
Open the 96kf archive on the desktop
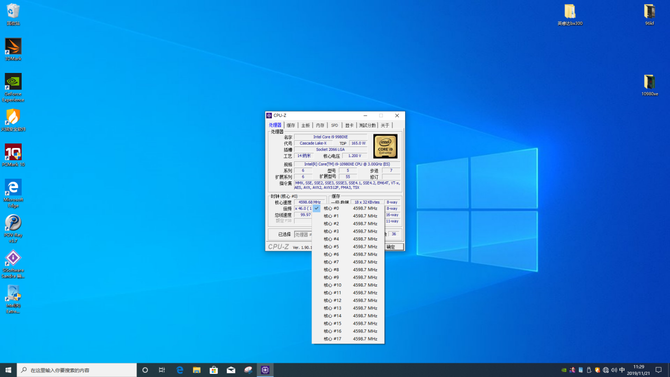click(649, 15)
